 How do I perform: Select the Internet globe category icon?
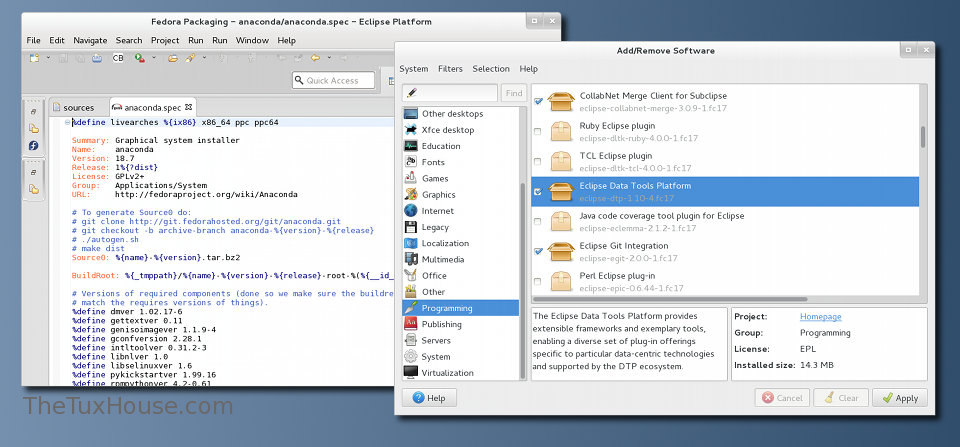click(x=410, y=211)
